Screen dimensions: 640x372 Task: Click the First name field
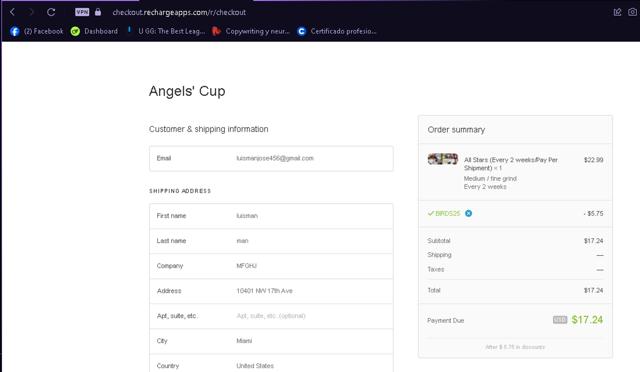pyautogui.click(x=271, y=216)
